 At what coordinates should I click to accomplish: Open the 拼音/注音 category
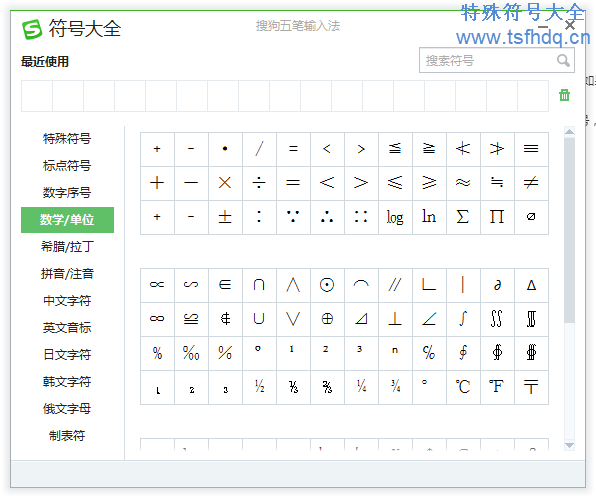[67, 274]
